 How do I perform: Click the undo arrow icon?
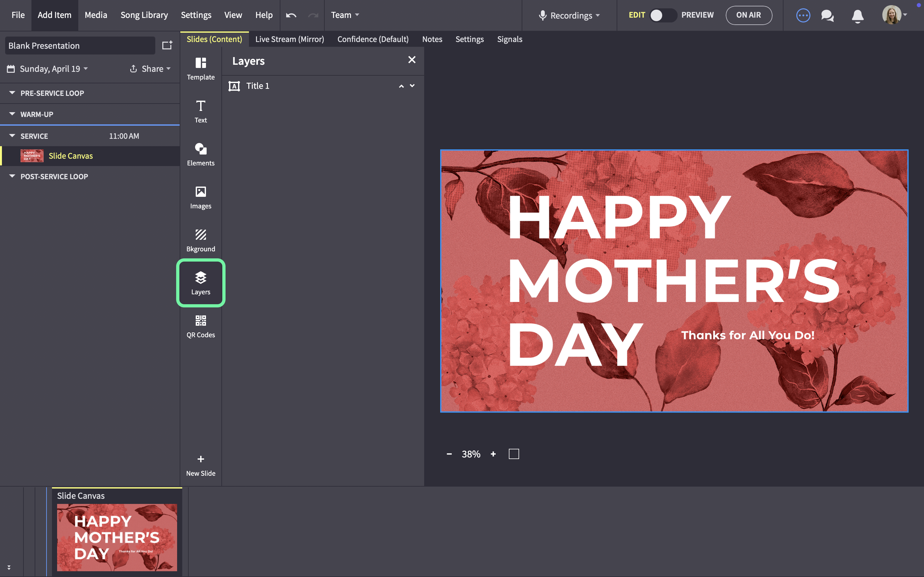[291, 15]
